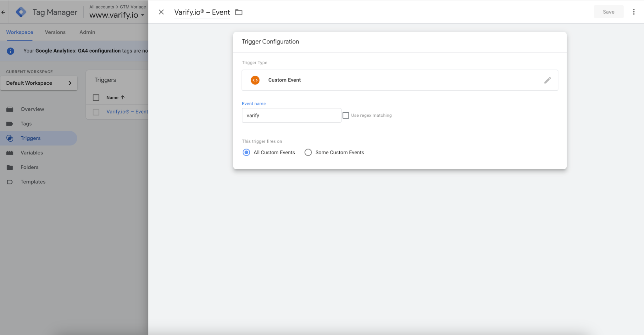Click the Trigger Type Custom Event box
Screen dimensions: 644x335
(x=400, y=80)
